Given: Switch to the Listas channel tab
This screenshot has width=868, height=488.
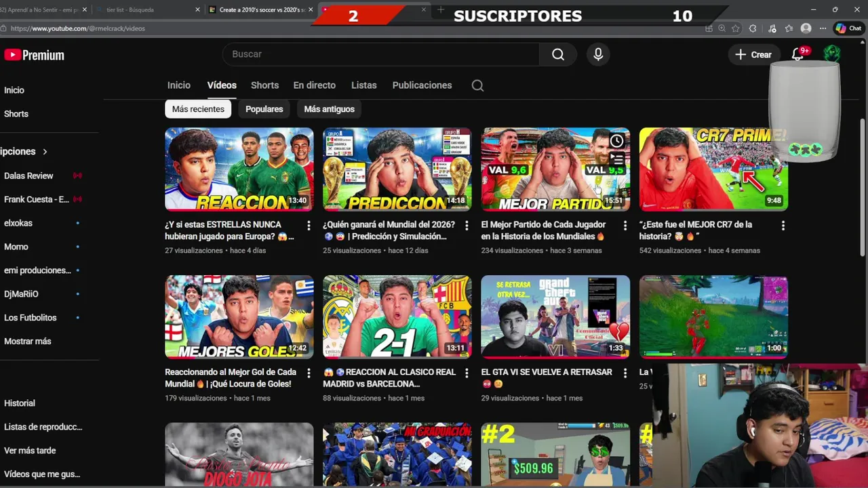Looking at the screenshot, I should pos(363,85).
